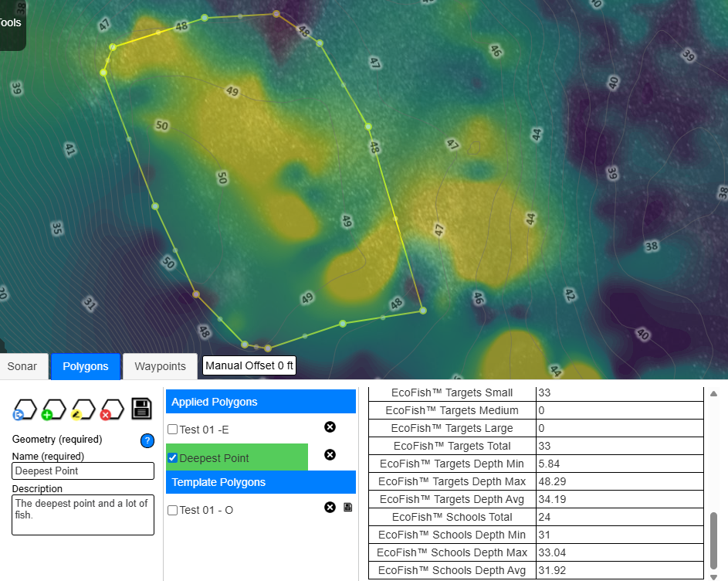Click the add new polygon icon

tap(53, 409)
